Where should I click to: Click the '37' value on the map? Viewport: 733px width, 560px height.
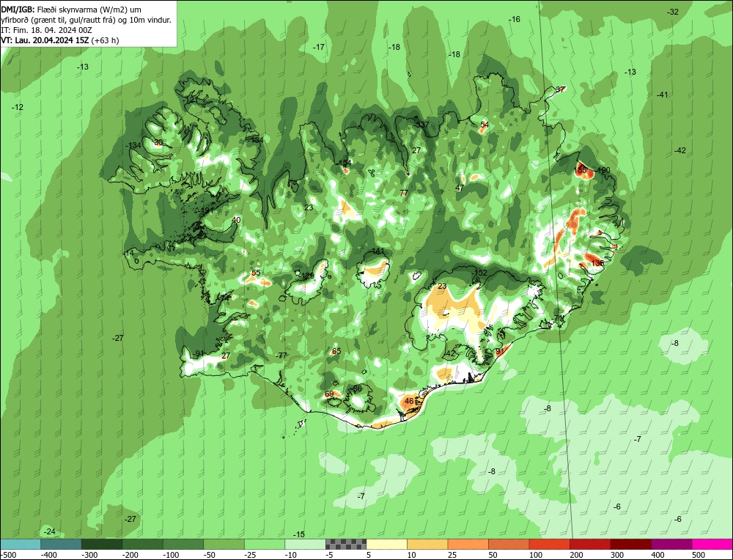[x=560, y=89]
